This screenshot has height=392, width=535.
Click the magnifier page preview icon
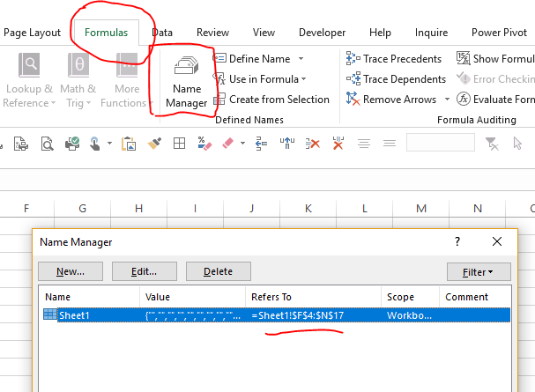pyautogui.click(x=47, y=144)
